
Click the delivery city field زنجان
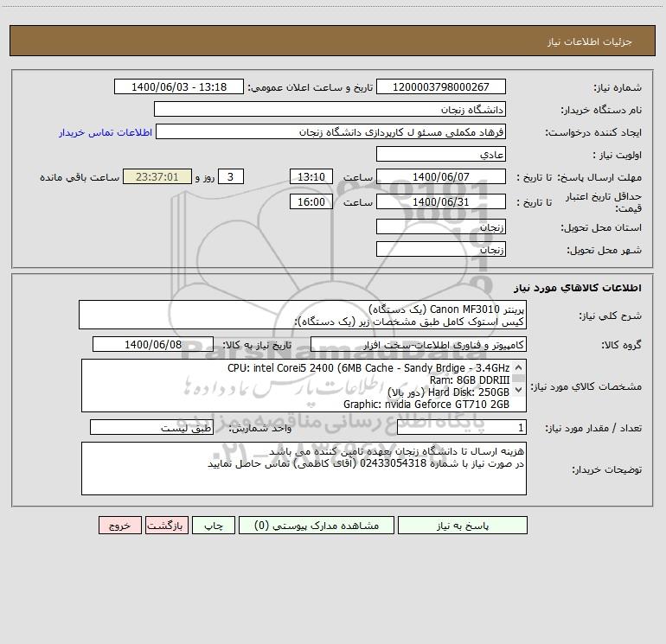(441, 250)
